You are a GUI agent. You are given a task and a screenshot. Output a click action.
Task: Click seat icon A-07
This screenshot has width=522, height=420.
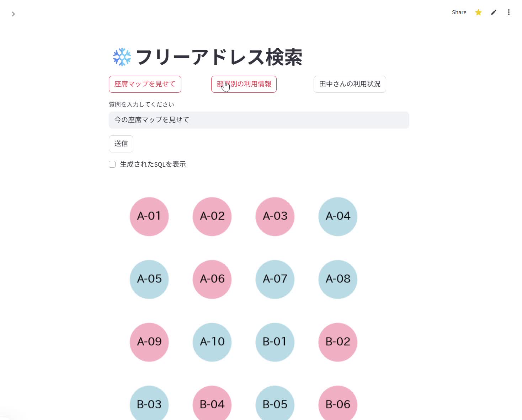(275, 279)
